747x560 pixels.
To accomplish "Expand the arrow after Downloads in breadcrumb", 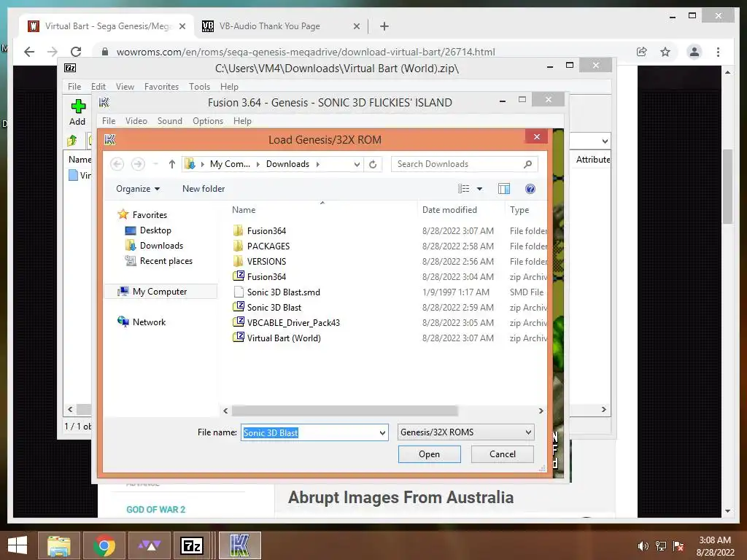I will click(x=318, y=164).
